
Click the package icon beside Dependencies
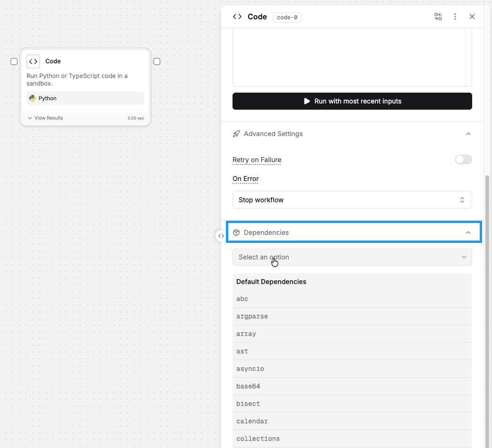[x=236, y=233]
